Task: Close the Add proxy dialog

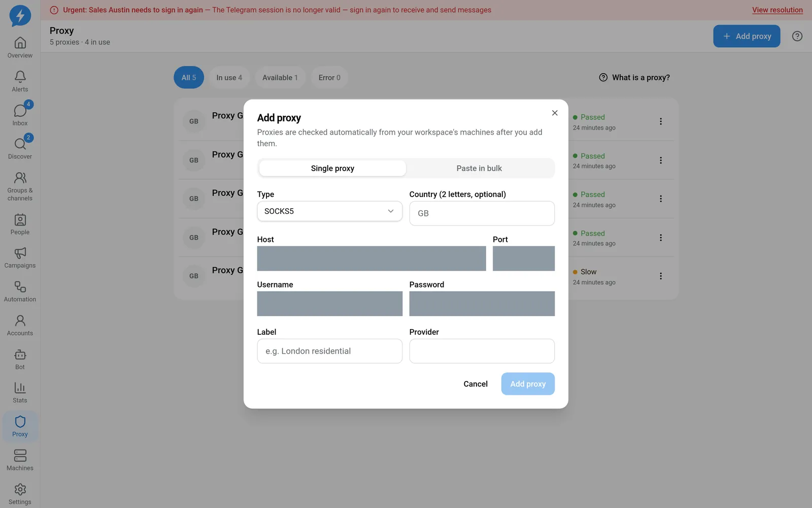Action: 555,113
